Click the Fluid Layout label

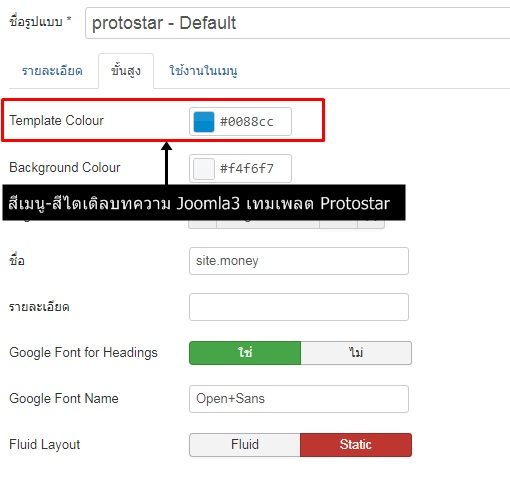point(45,445)
